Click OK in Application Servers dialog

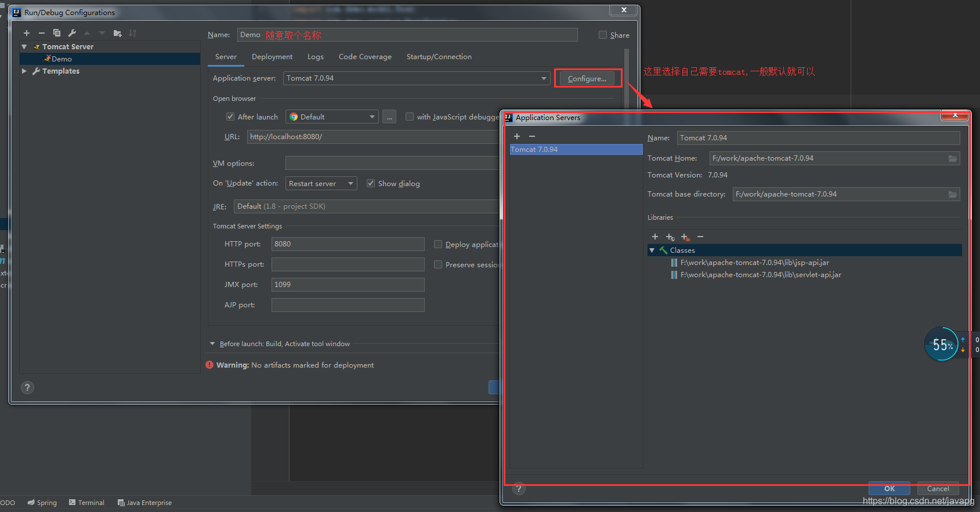click(x=889, y=488)
